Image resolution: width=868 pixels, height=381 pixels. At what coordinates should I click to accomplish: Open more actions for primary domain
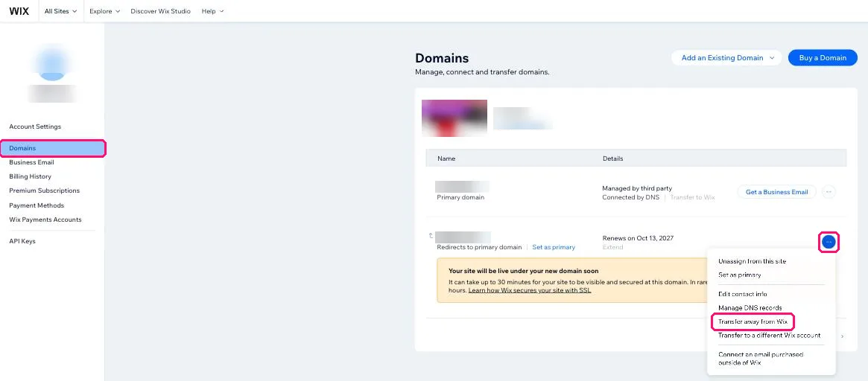(829, 192)
